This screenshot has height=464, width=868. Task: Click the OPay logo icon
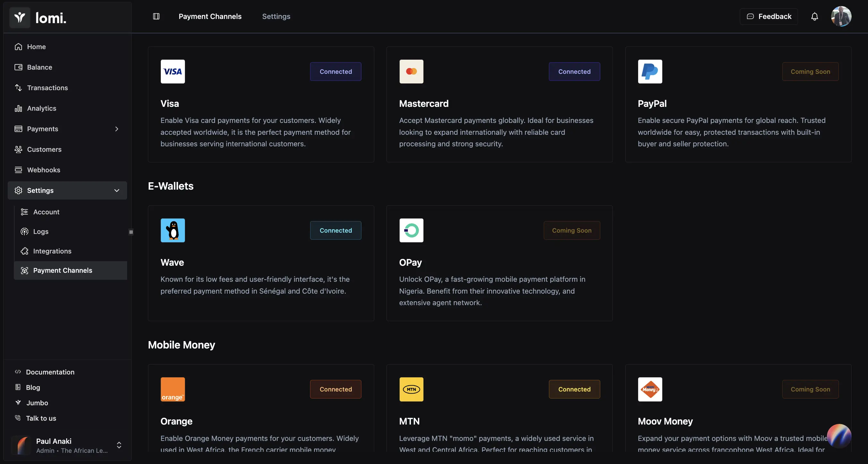coord(411,230)
